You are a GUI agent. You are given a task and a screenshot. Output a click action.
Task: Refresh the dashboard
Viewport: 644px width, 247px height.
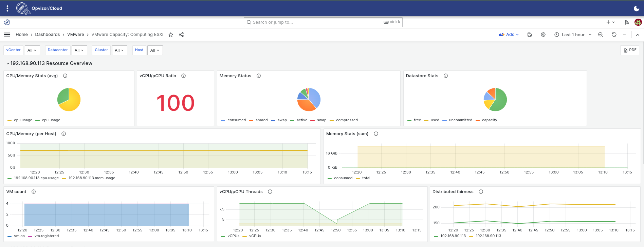coord(614,35)
